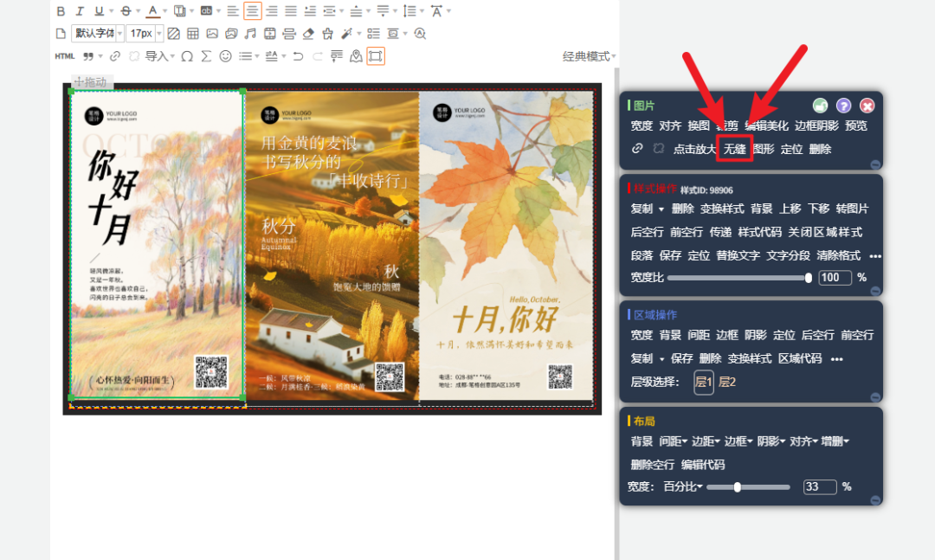The image size is (935, 560).
Task: Expand the blockquote style dropdown arrow
Action: coord(100,56)
